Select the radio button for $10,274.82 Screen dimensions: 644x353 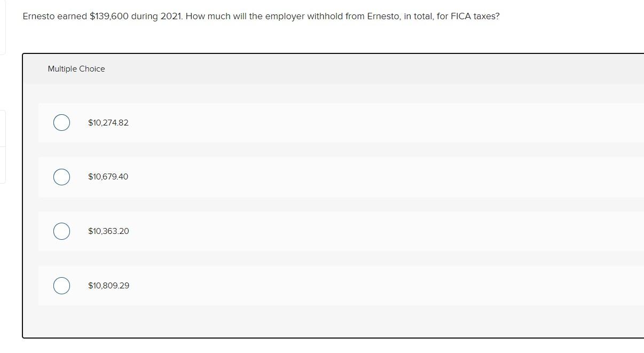(x=61, y=122)
